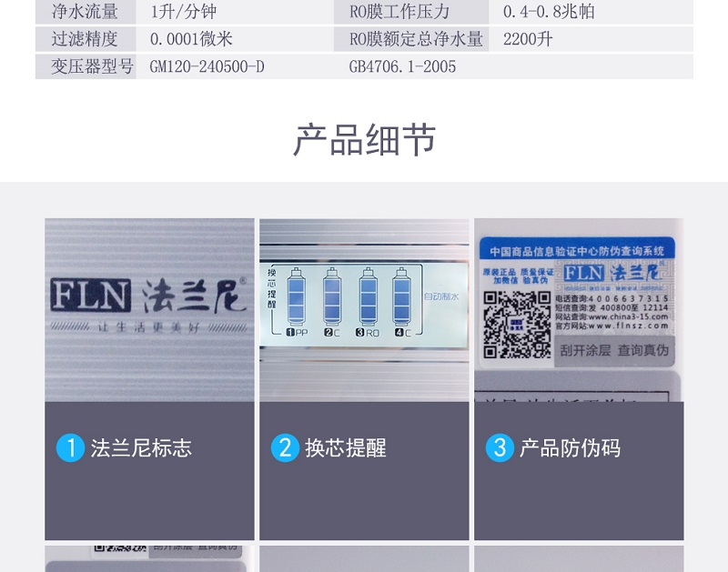Click the blue FLN logo on the label
The height and width of the screenshot is (572, 728).
(x=583, y=273)
